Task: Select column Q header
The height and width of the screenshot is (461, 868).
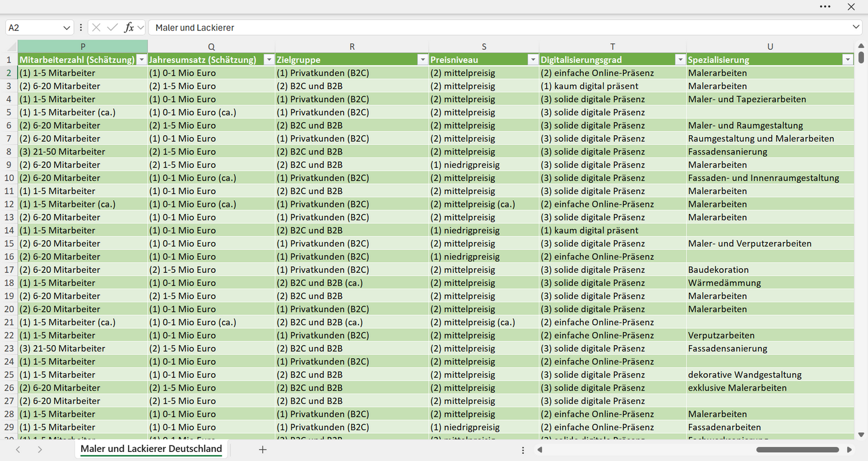Action: coord(211,46)
